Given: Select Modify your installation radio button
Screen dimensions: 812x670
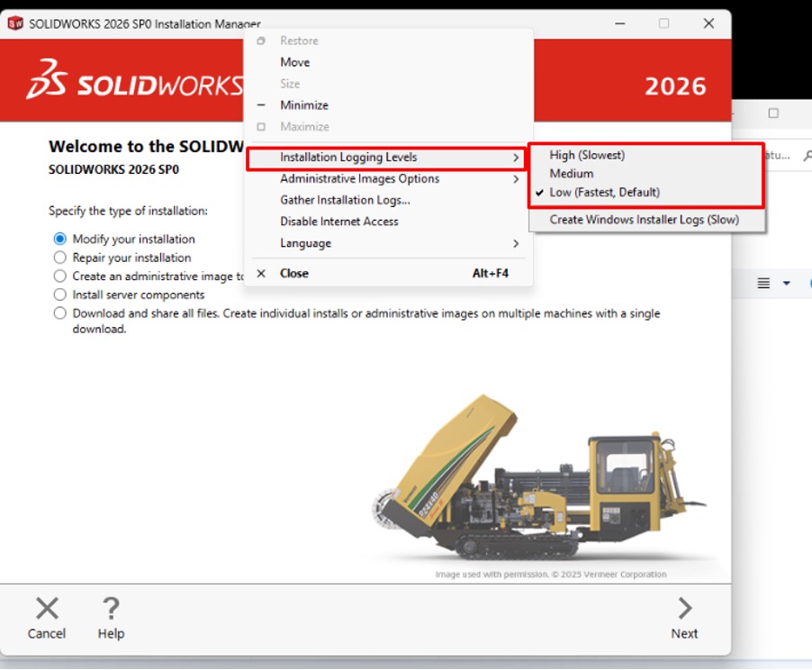Looking at the screenshot, I should (x=60, y=239).
